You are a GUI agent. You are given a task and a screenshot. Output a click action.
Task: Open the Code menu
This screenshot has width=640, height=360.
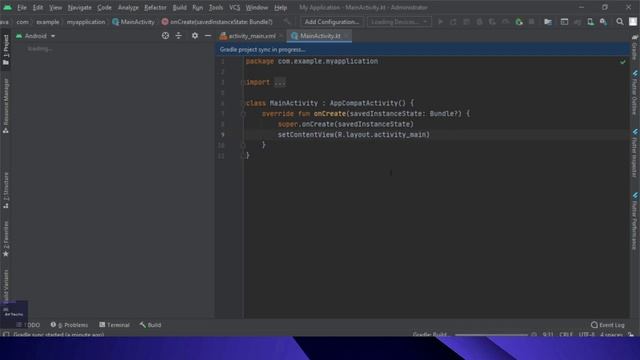[x=104, y=7]
